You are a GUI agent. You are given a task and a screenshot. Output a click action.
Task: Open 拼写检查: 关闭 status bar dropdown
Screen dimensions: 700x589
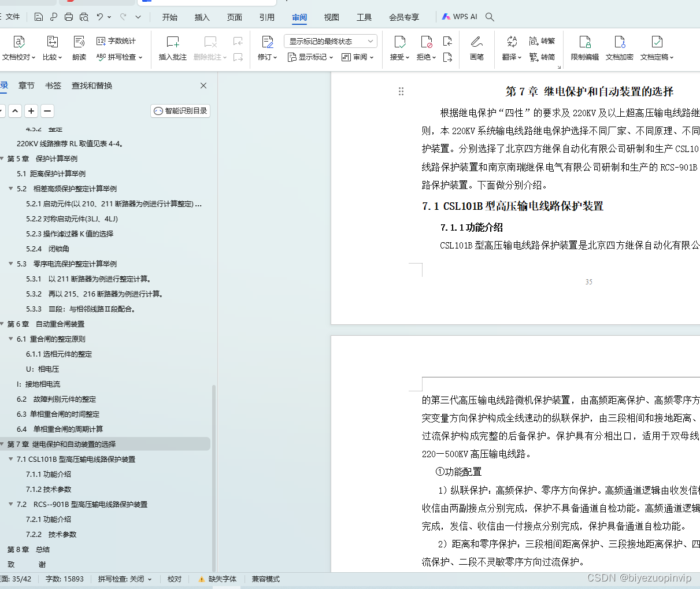pyautogui.click(x=125, y=579)
